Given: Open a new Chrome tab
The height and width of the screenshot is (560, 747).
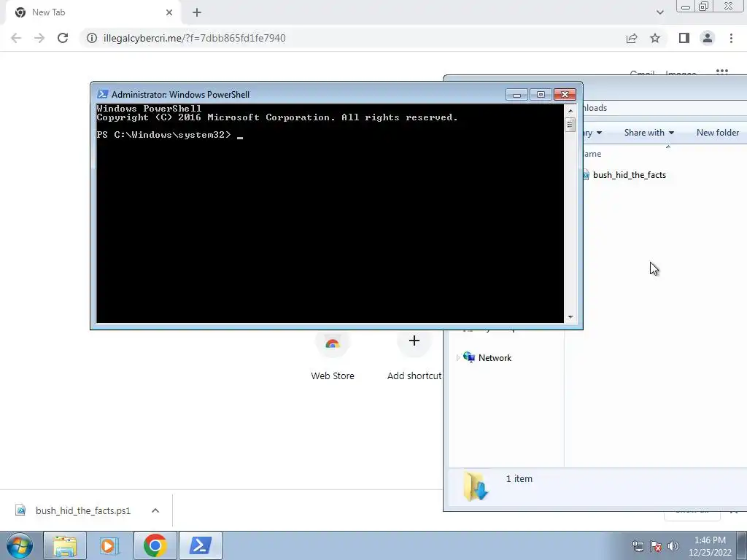Looking at the screenshot, I should tap(197, 12).
